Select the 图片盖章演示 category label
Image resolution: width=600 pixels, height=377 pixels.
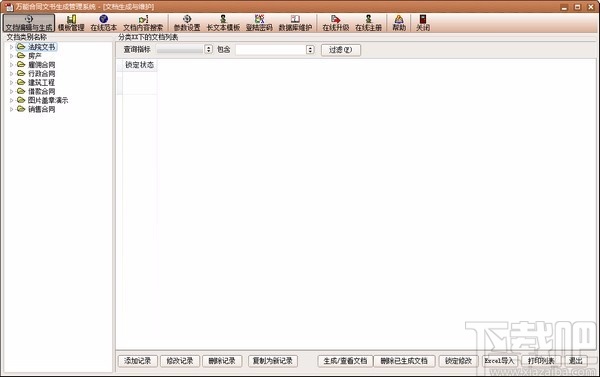[48, 100]
